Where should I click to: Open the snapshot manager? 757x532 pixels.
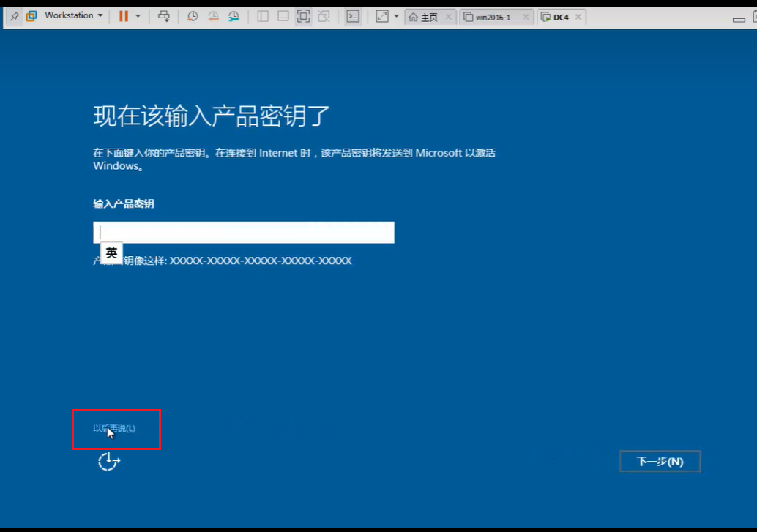point(234,16)
